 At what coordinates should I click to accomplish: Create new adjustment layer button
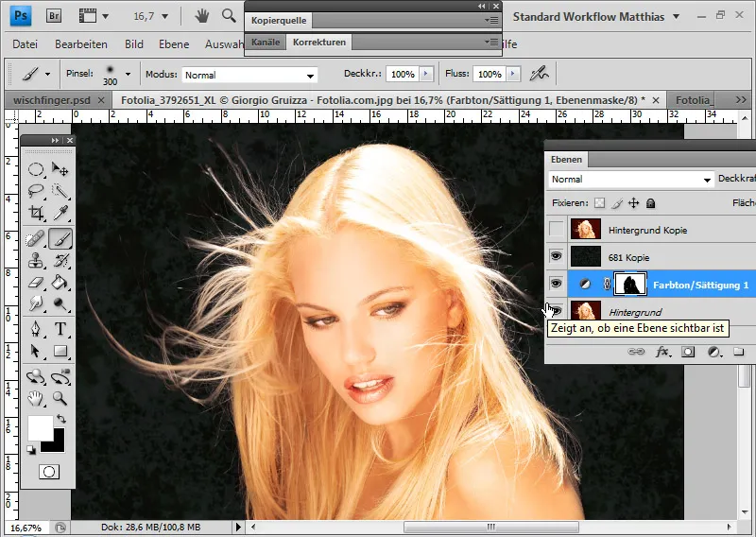coord(714,352)
